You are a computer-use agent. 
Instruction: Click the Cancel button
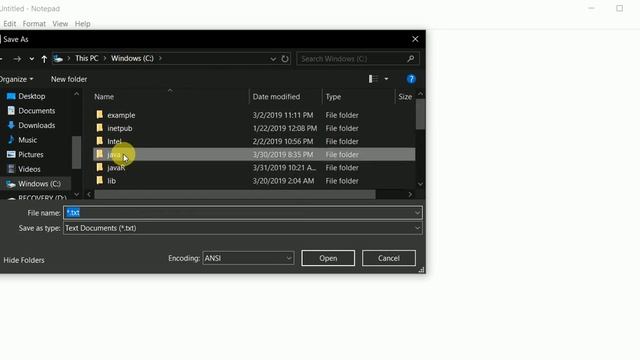click(x=389, y=258)
